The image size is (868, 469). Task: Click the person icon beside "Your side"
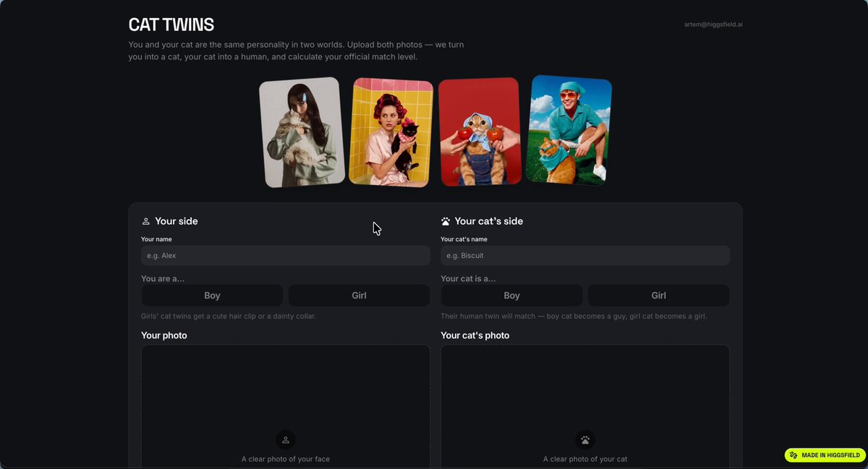(x=145, y=222)
